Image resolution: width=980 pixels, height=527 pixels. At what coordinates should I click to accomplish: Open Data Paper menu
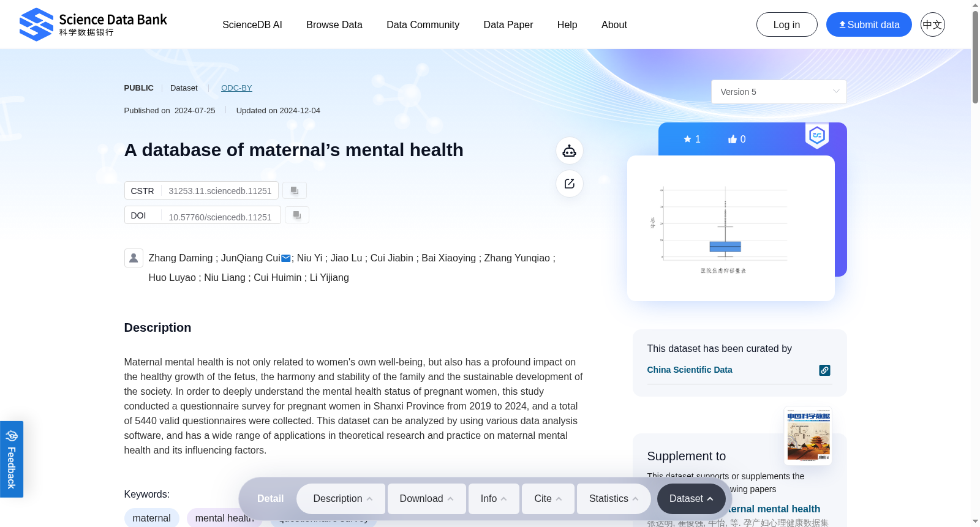508,25
